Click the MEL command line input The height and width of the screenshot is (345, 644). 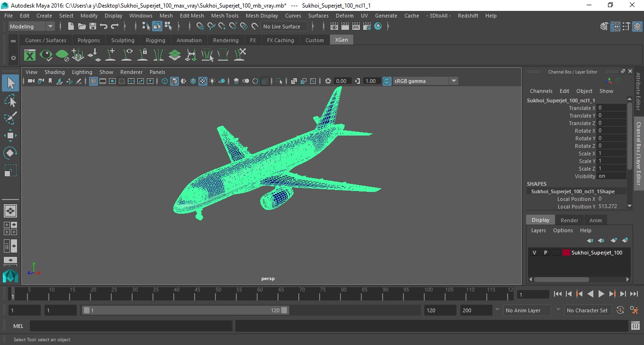click(131, 326)
